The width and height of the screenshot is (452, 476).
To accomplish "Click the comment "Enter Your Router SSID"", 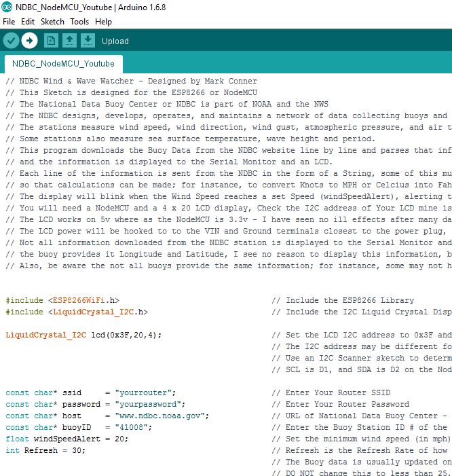I will click(331, 393).
